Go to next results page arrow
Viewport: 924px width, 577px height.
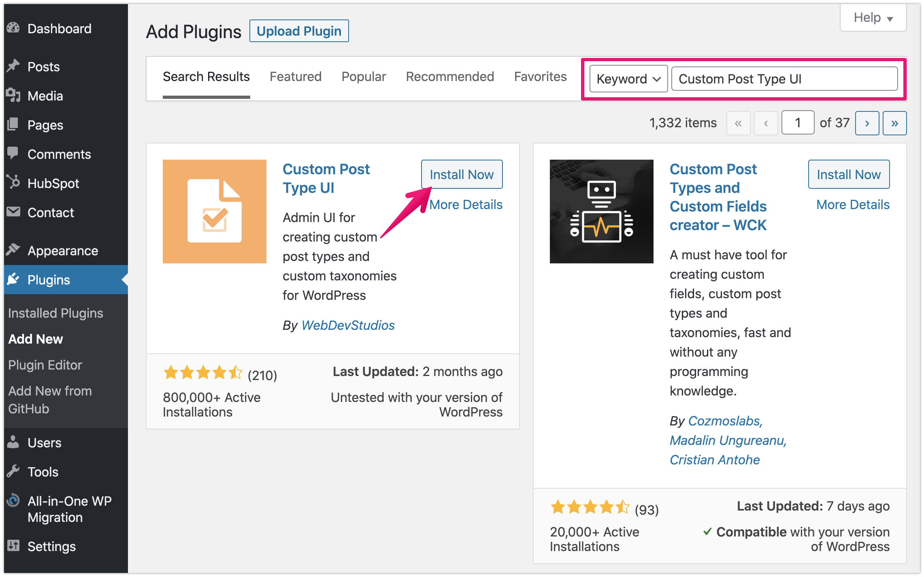click(x=867, y=123)
